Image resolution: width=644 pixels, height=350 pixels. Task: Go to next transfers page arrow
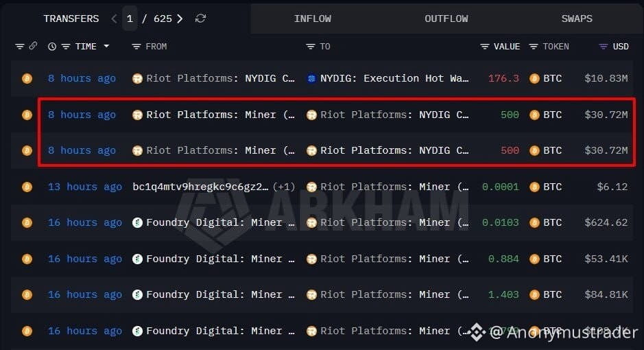pyautogui.click(x=180, y=19)
